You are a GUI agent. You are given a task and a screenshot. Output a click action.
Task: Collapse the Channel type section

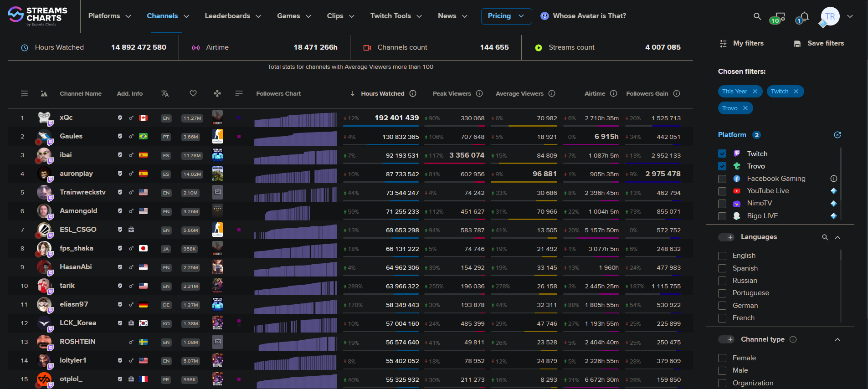[x=837, y=340]
